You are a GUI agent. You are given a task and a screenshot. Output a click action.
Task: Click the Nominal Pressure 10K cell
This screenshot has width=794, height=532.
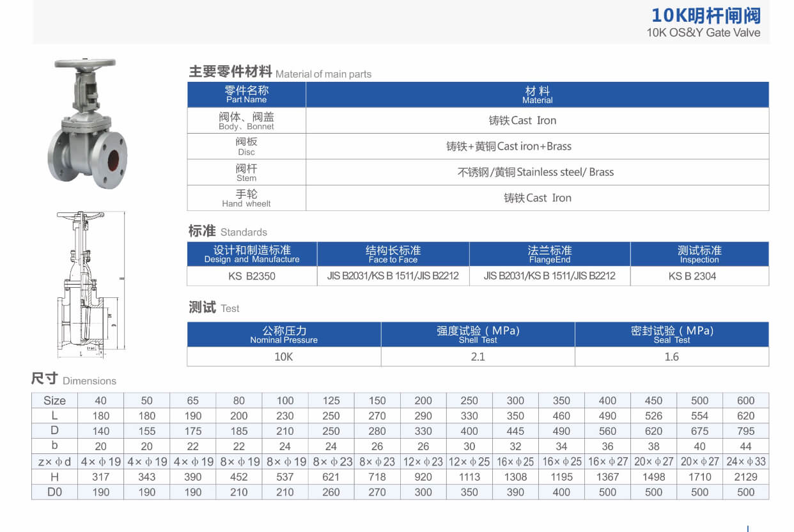[284, 356]
